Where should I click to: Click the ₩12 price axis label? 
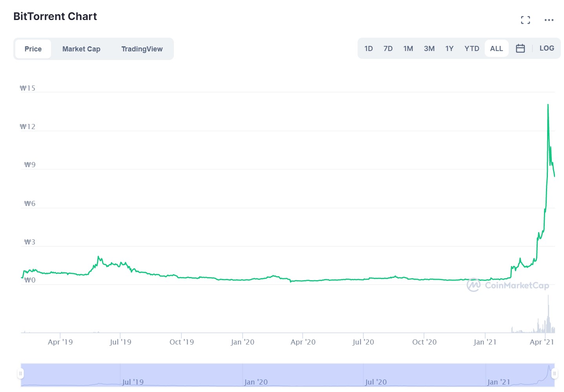pyautogui.click(x=27, y=127)
